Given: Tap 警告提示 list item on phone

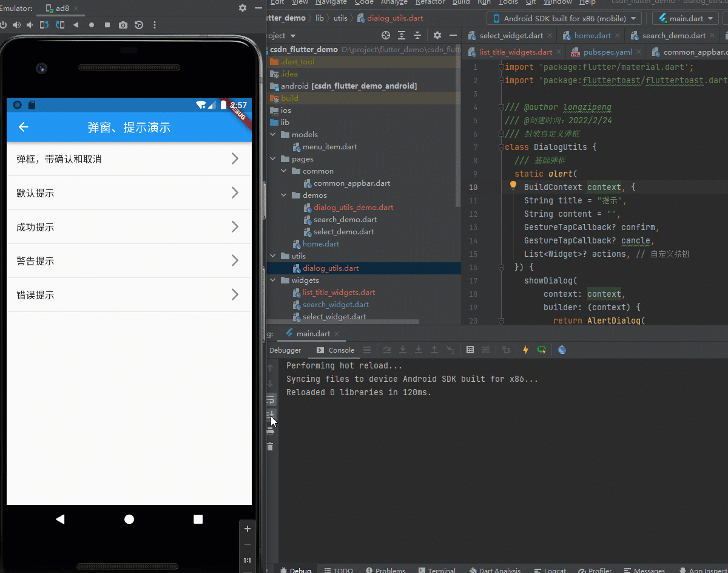Looking at the screenshot, I should click(129, 261).
